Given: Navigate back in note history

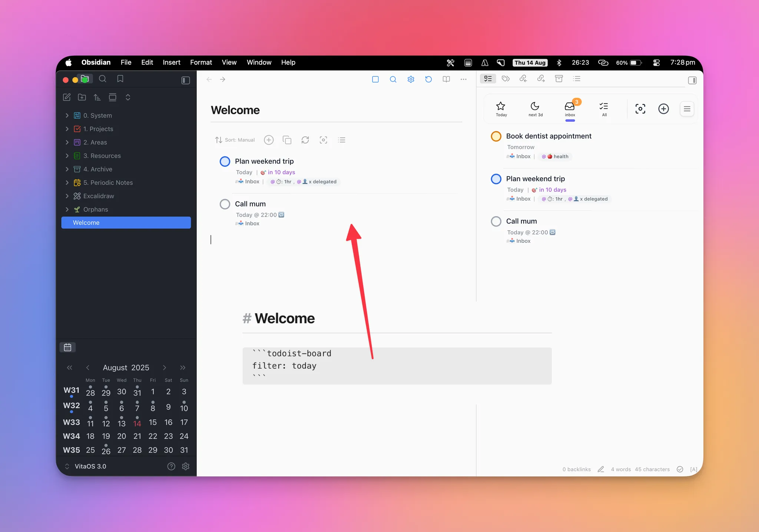Looking at the screenshot, I should [209, 79].
